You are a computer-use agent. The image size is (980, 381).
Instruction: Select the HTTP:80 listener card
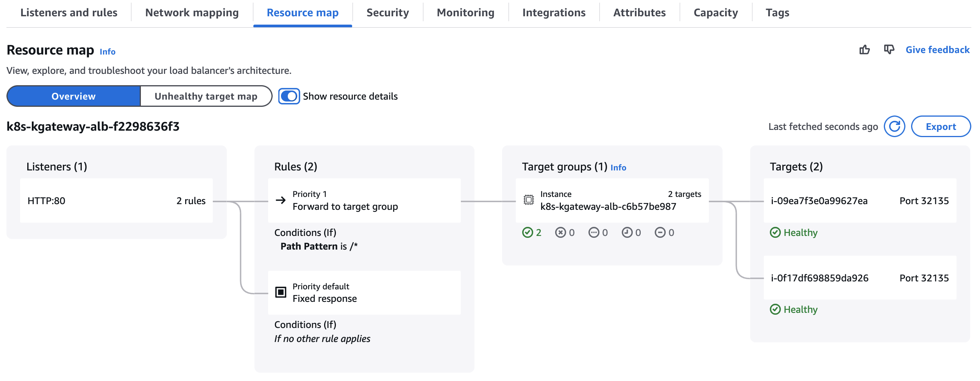[116, 201]
